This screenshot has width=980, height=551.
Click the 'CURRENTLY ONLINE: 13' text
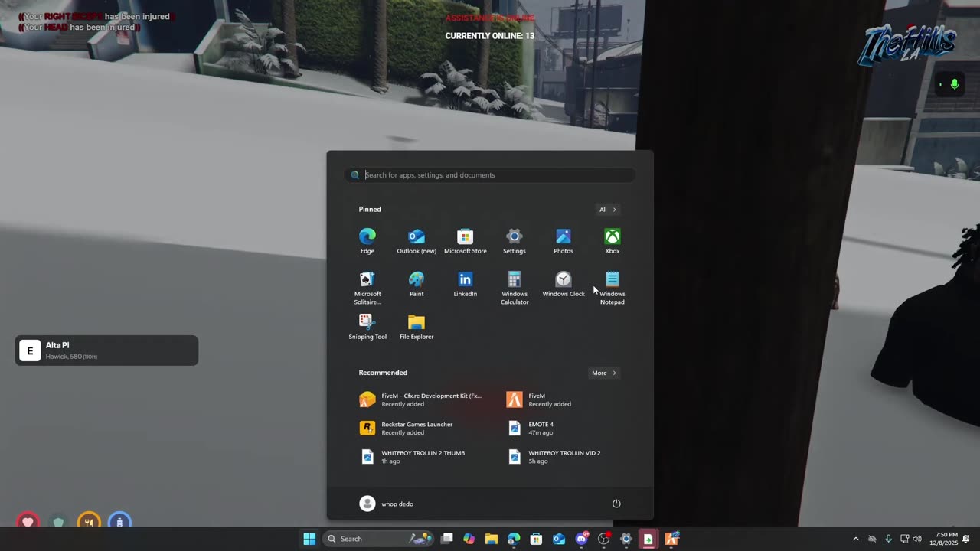[x=490, y=36]
